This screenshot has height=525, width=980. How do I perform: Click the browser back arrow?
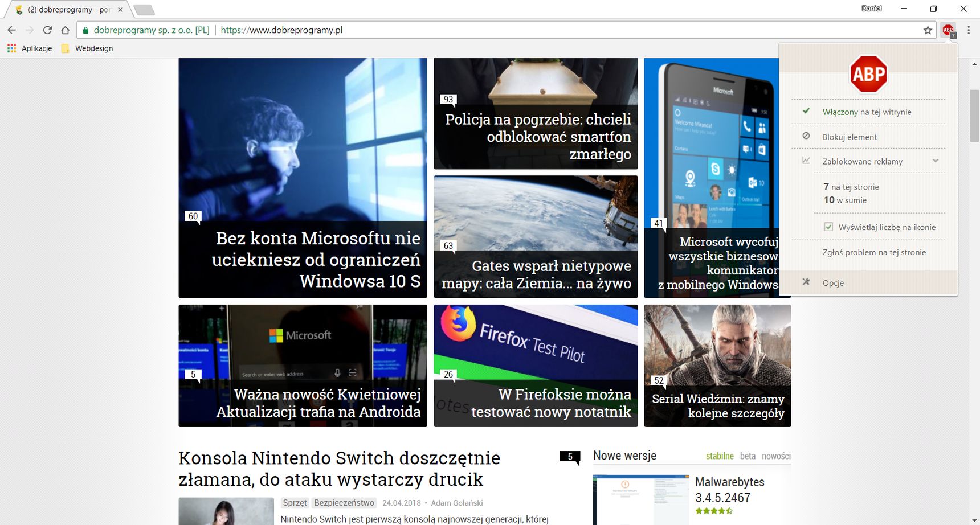click(12, 30)
